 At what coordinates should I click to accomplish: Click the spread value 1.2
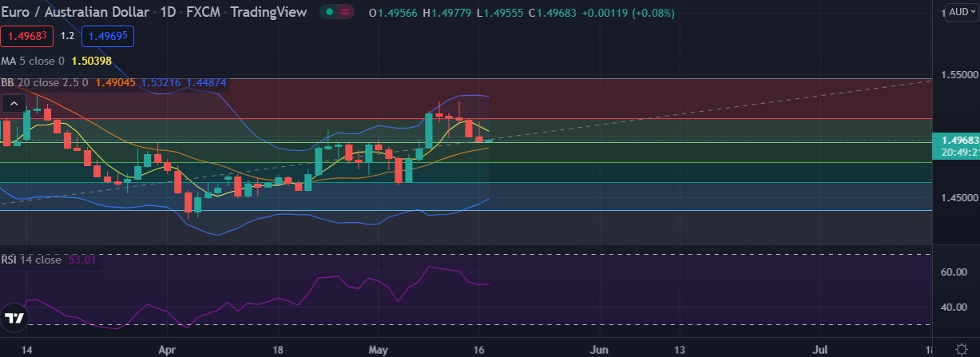tap(67, 36)
